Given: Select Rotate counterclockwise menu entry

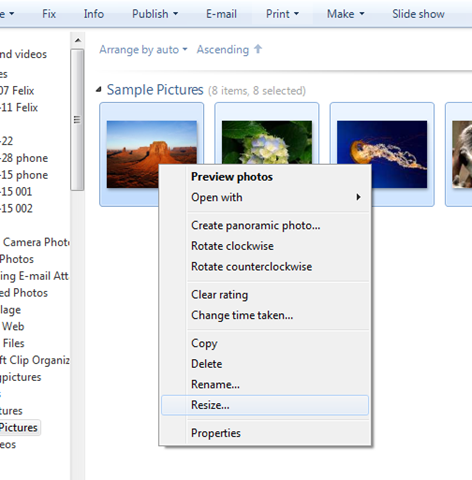Looking at the screenshot, I should pyautogui.click(x=252, y=267).
